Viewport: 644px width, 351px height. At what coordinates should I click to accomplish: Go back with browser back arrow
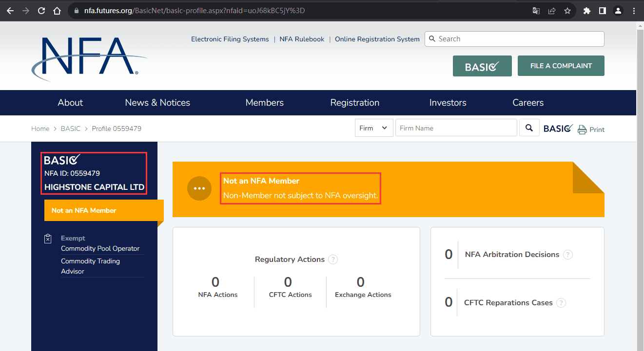tap(10, 10)
